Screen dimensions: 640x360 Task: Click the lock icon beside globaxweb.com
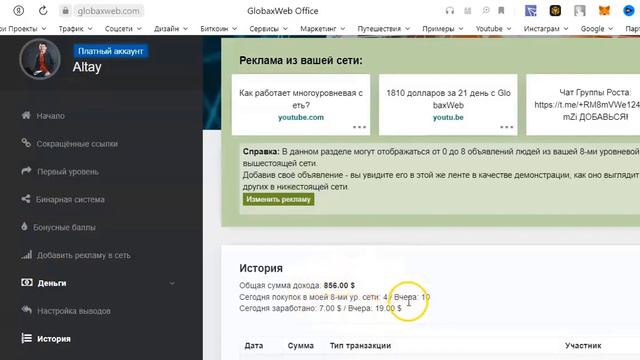point(65,11)
